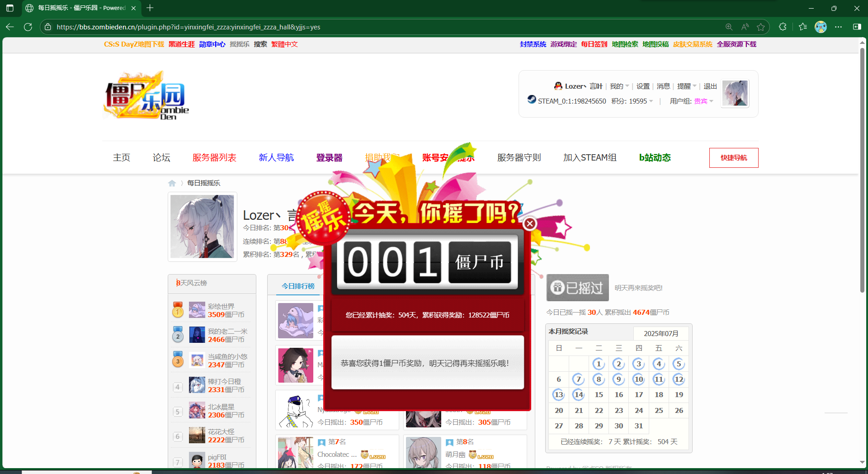Open 北冰晨星 user in ranking list
This screenshot has height=474, width=868.
221,407
